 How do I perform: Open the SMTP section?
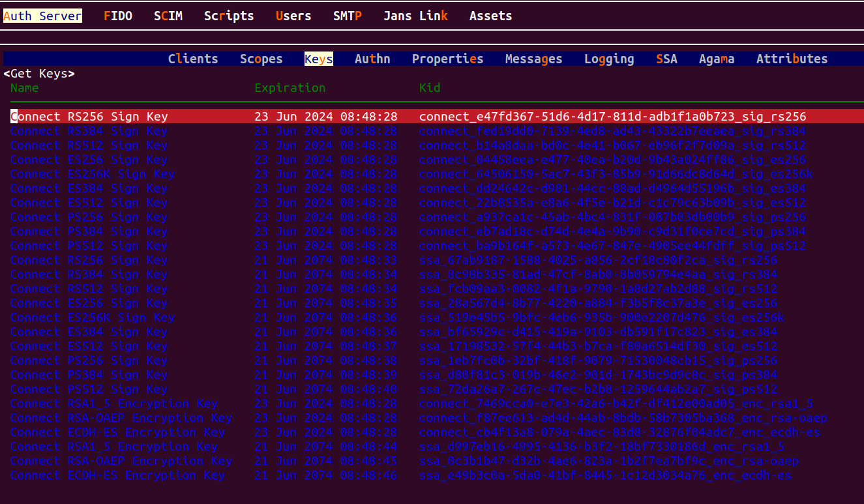(348, 16)
